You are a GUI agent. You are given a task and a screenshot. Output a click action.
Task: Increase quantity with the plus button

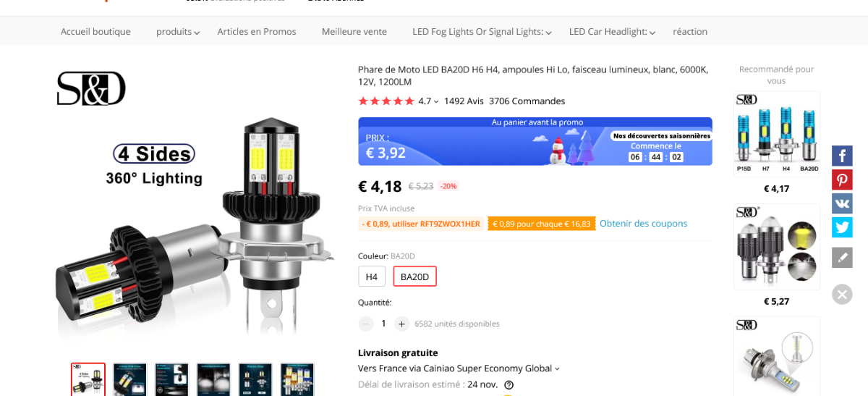(x=402, y=324)
